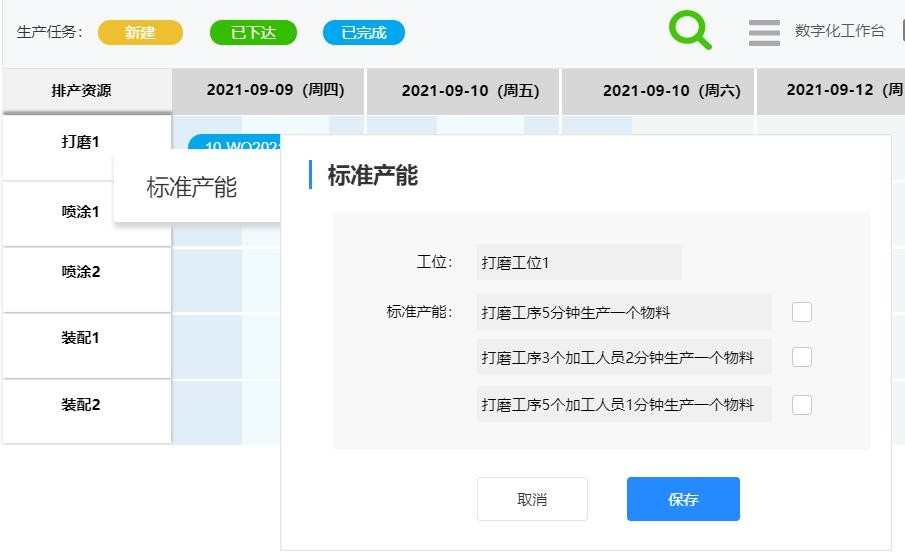Enable checkbox for 5个加工人员1分钟 option
This screenshot has height=552, width=905.
pyautogui.click(x=801, y=405)
